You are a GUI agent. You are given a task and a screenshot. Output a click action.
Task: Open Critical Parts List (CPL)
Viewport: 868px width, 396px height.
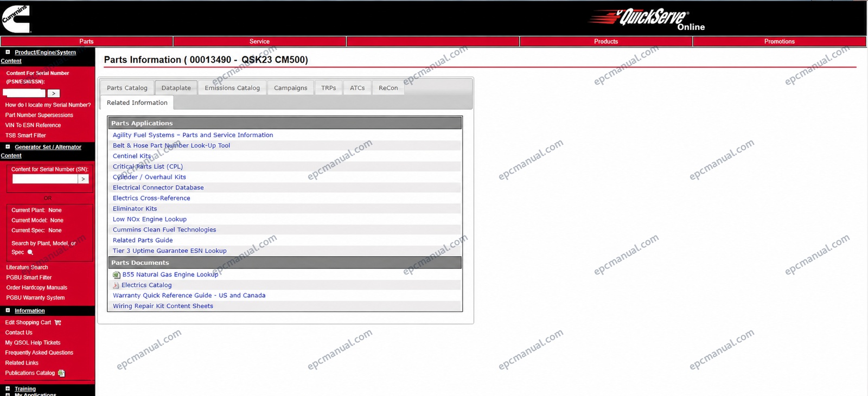point(148,167)
